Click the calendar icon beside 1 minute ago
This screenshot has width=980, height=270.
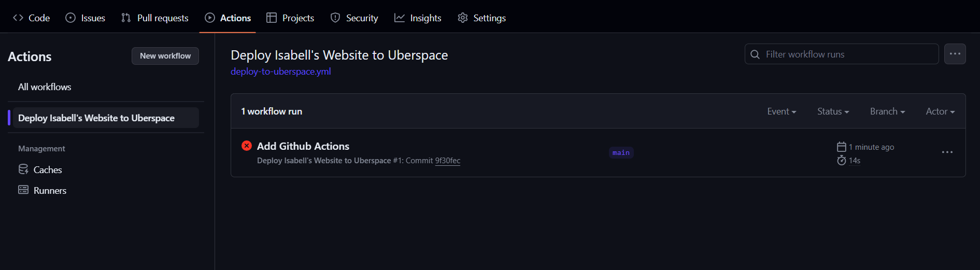point(842,147)
